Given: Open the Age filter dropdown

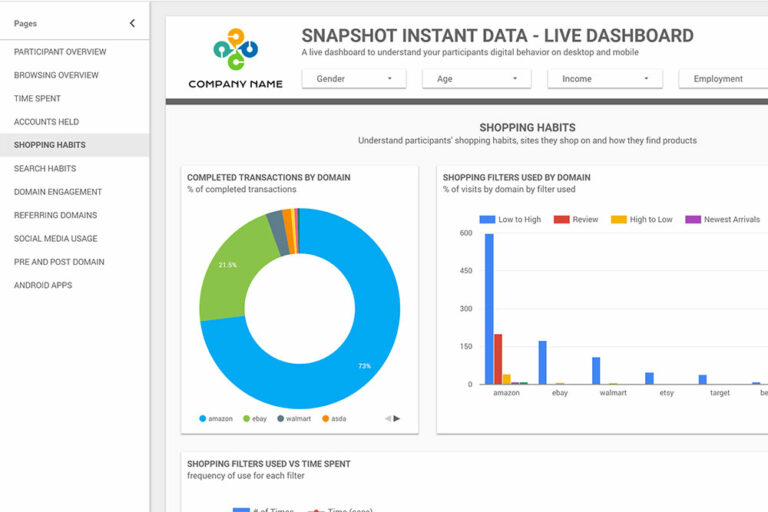Looking at the screenshot, I should click(478, 79).
